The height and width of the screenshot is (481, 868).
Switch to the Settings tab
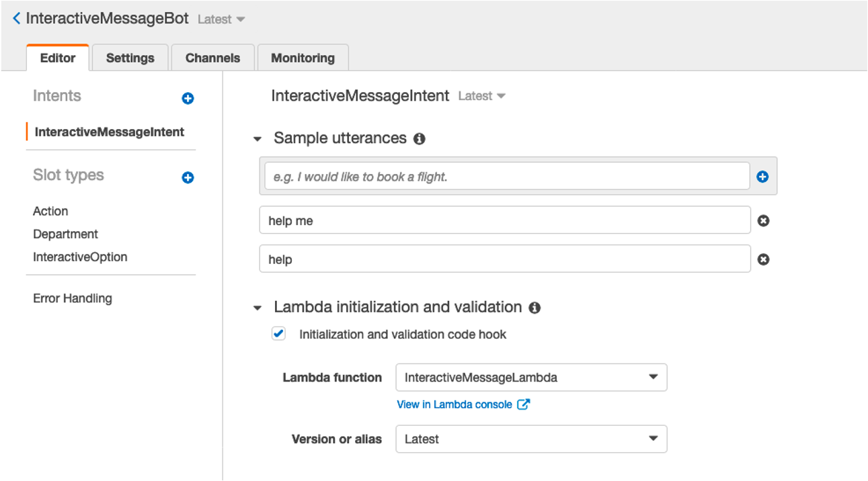[130, 58]
